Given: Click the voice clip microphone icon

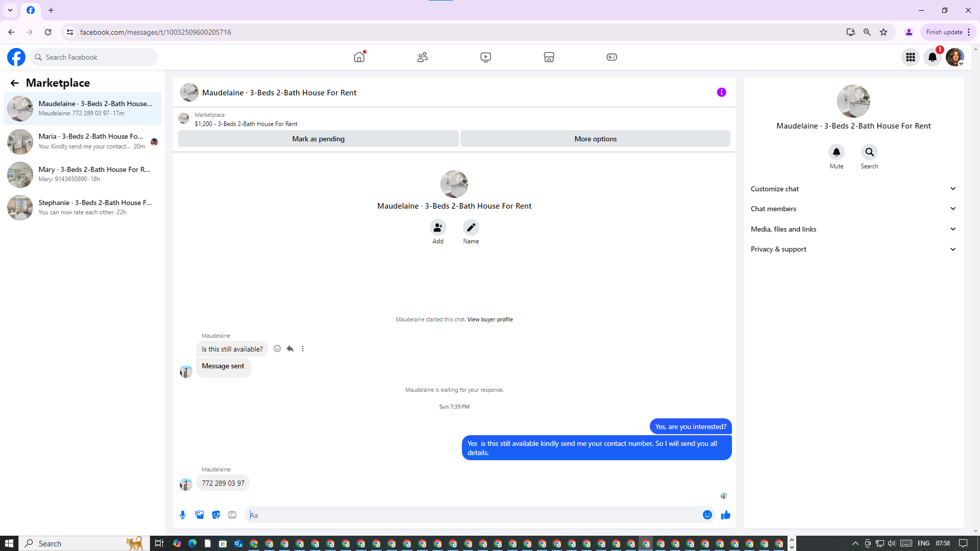Looking at the screenshot, I should [183, 515].
